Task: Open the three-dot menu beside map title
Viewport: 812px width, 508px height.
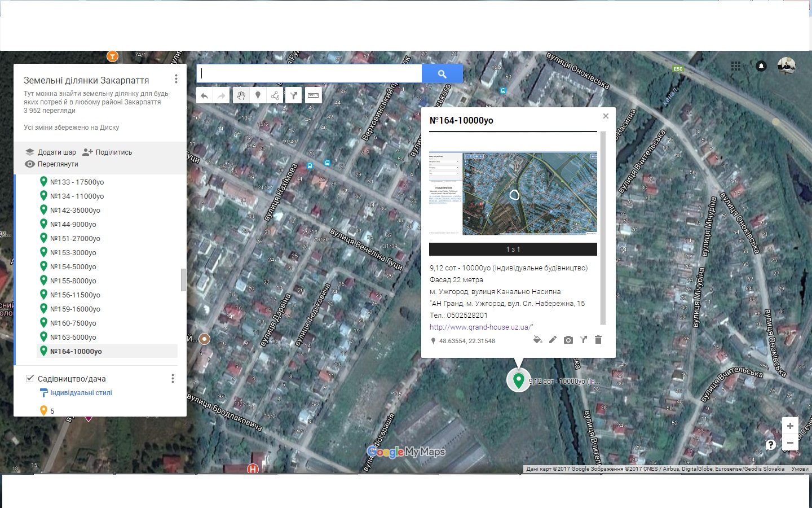Action: [x=176, y=79]
